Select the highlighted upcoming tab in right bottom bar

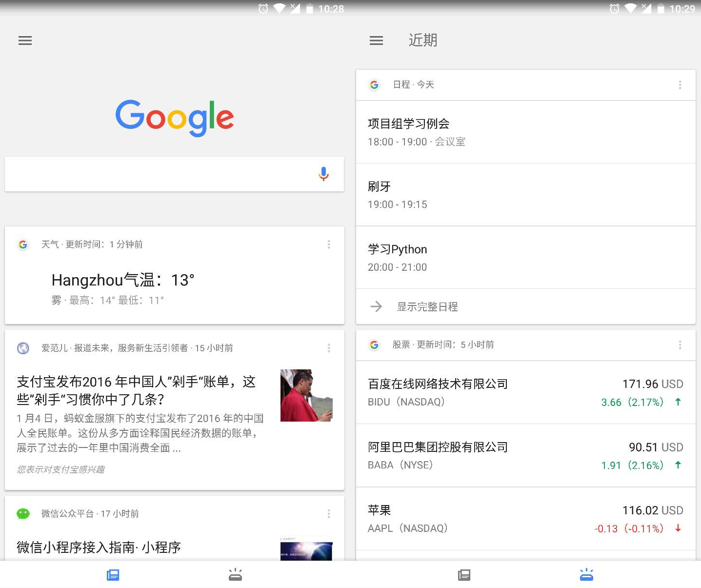pos(586,575)
